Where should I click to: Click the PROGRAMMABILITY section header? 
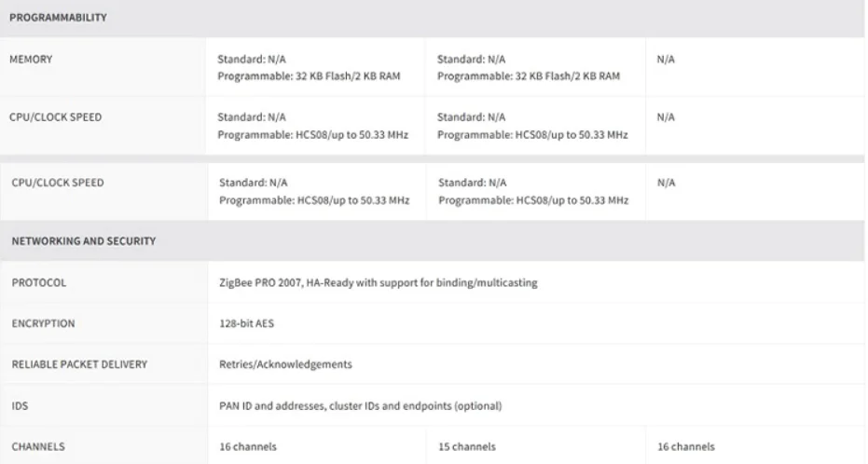pyautogui.click(x=58, y=18)
